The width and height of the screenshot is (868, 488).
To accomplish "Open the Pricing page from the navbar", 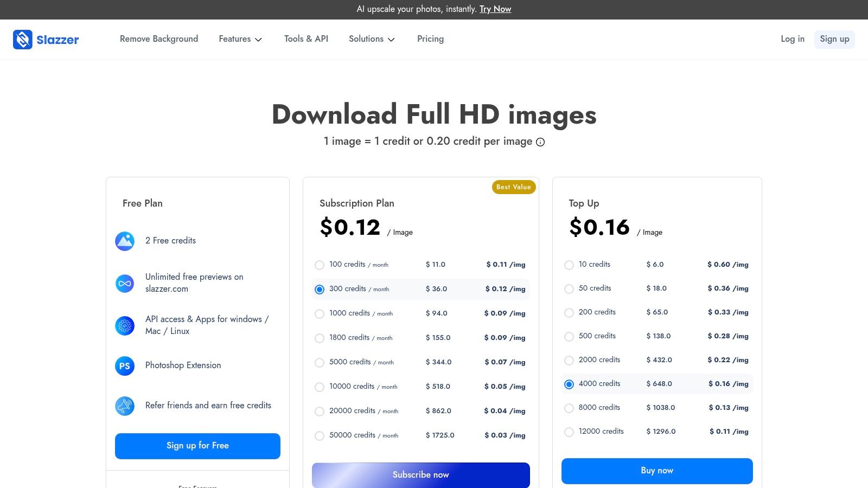I will click(x=430, y=39).
